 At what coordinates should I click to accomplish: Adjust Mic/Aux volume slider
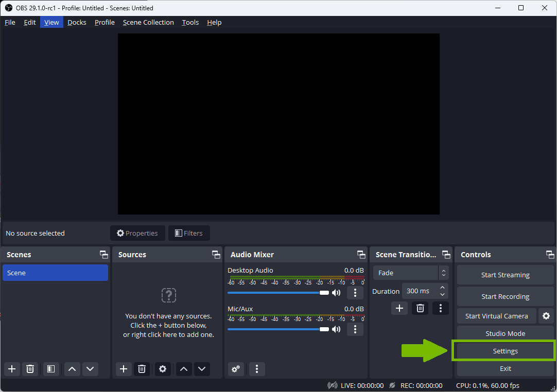point(278,329)
